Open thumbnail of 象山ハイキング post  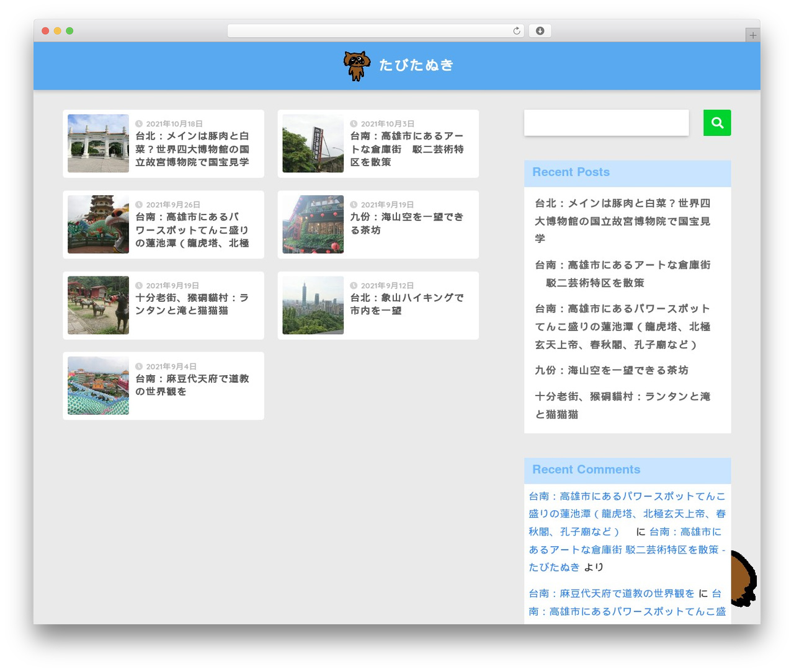coord(313,305)
